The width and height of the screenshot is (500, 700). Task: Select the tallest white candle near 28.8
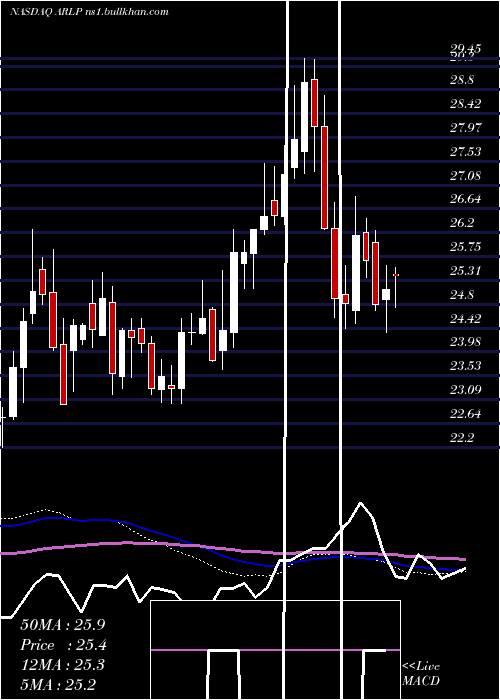point(305,117)
